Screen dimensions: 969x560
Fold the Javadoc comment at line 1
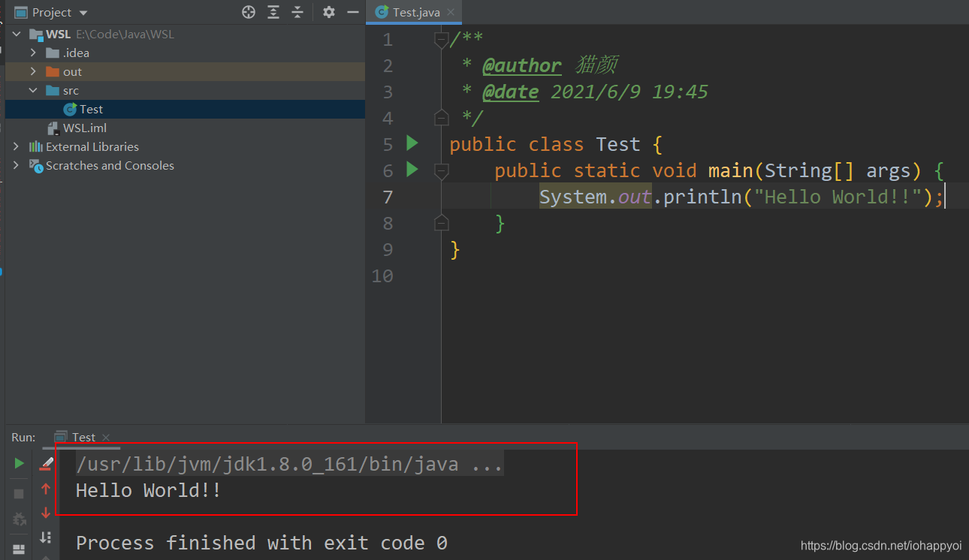[x=442, y=40]
